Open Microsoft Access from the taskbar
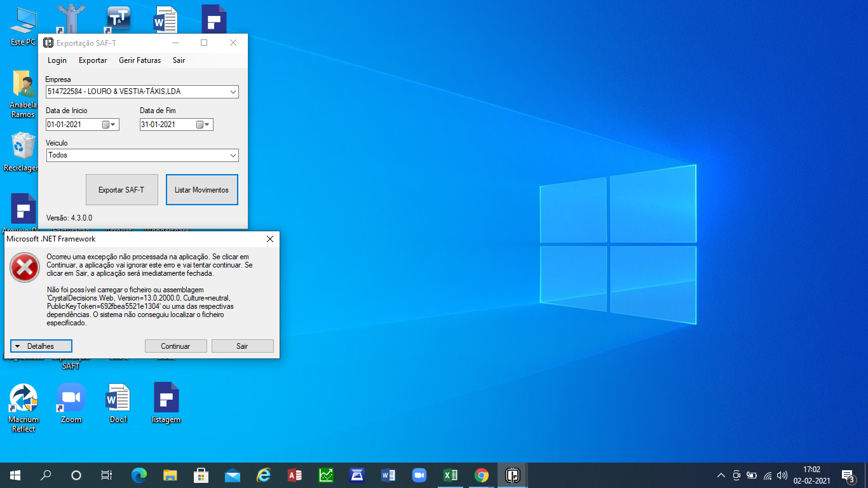 pyautogui.click(x=295, y=475)
